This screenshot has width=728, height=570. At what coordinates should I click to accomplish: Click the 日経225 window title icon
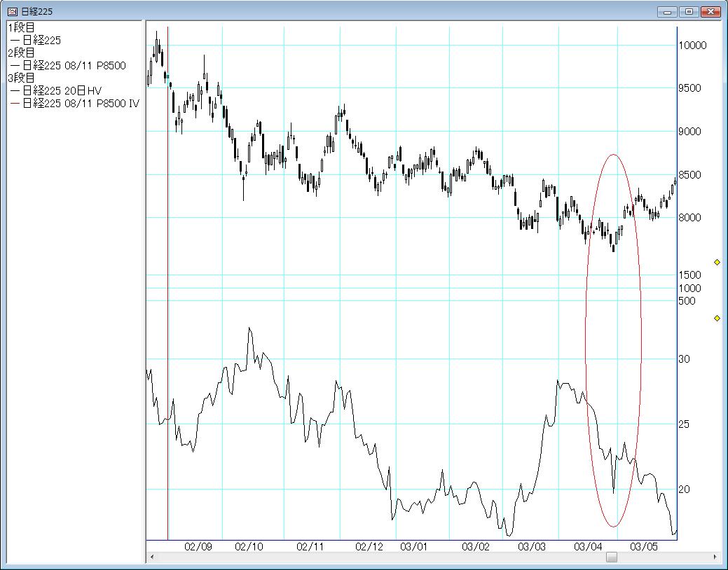(13, 12)
